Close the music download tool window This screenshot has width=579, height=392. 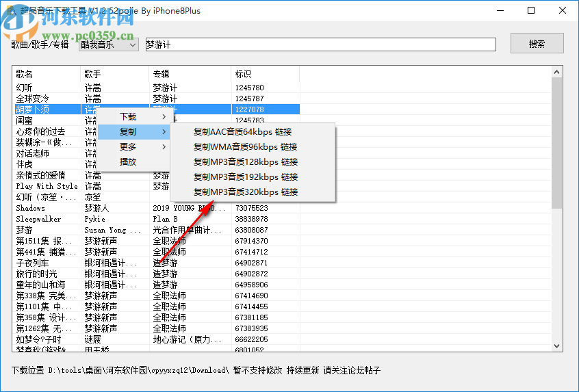click(563, 10)
